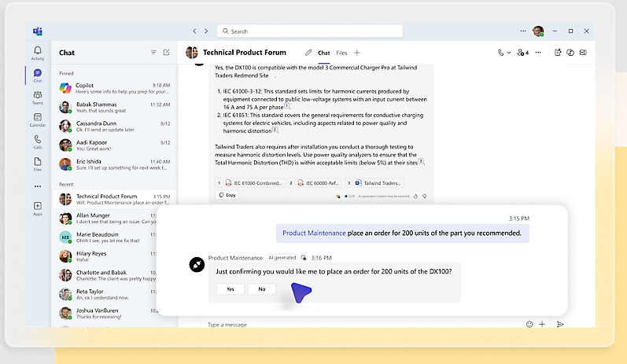Select Technical Product Forum in Recent
The width and height of the screenshot is (627, 364).
(x=114, y=199)
